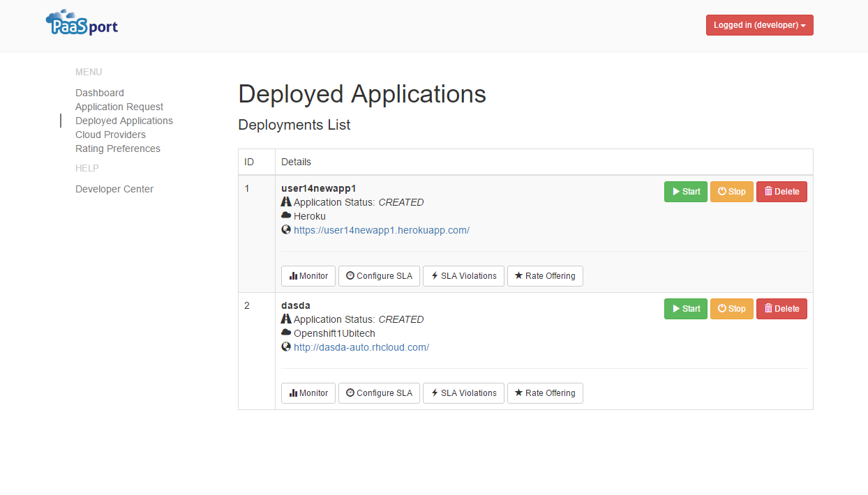Monitor the dasda application
Image resolution: width=868 pixels, height=495 pixels.
click(308, 393)
